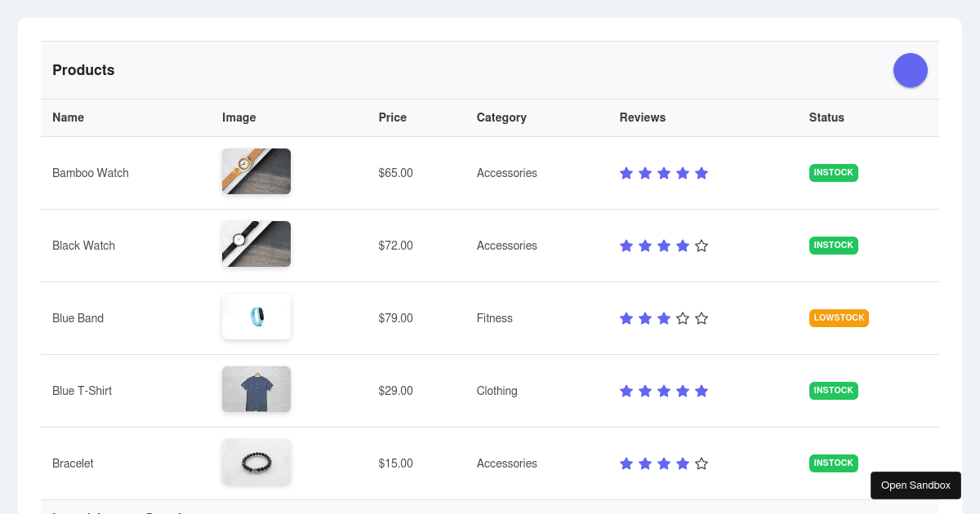Viewport: 980px width, 514px height.
Task: Open the Bamboo Watch product image
Action: click(x=256, y=171)
